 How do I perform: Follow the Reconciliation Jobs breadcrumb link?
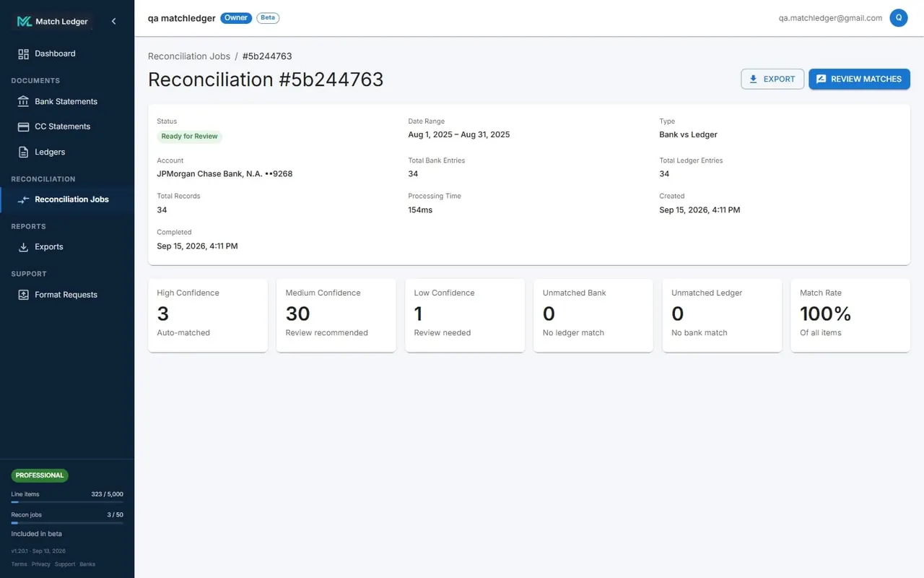(x=189, y=56)
